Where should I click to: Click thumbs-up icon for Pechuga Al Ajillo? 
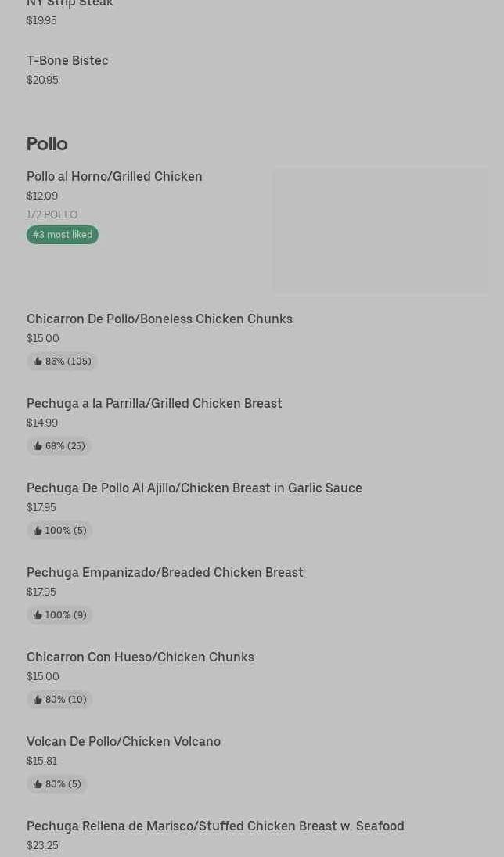click(38, 531)
